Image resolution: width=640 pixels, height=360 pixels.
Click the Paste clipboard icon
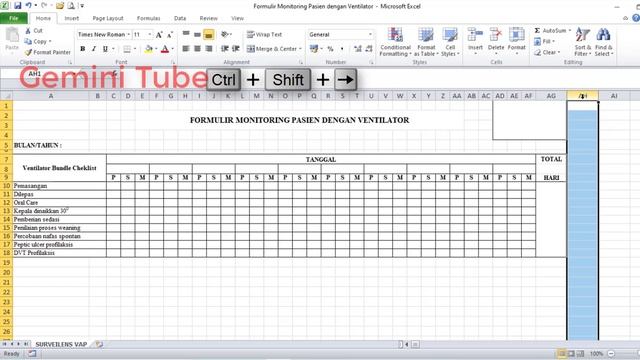(12, 36)
